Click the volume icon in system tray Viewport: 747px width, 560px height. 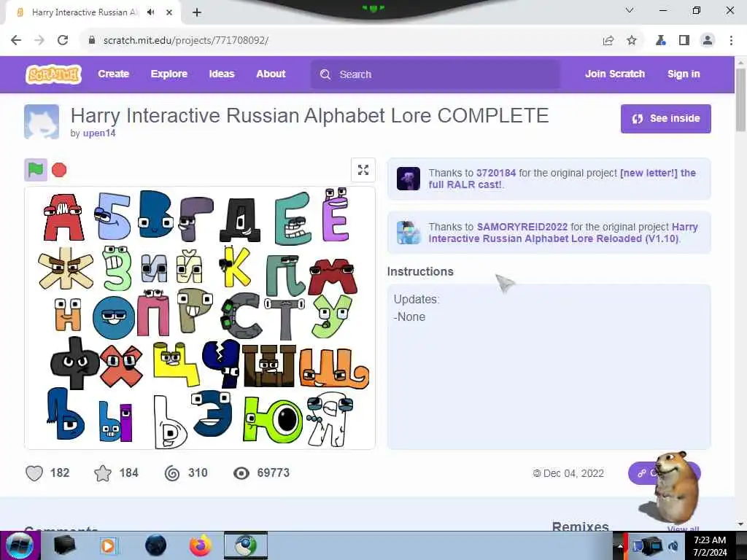click(x=673, y=546)
